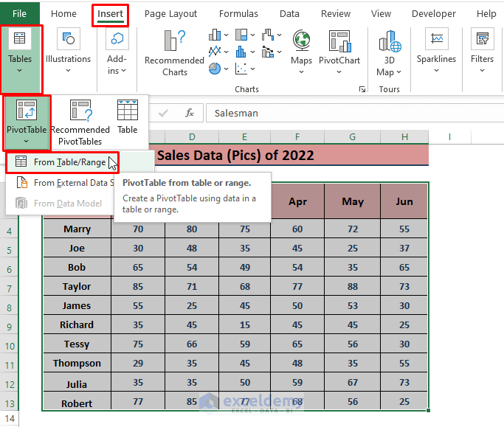Insert a scatter or bubble chart

pyautogui.click(x=241, y=69)
